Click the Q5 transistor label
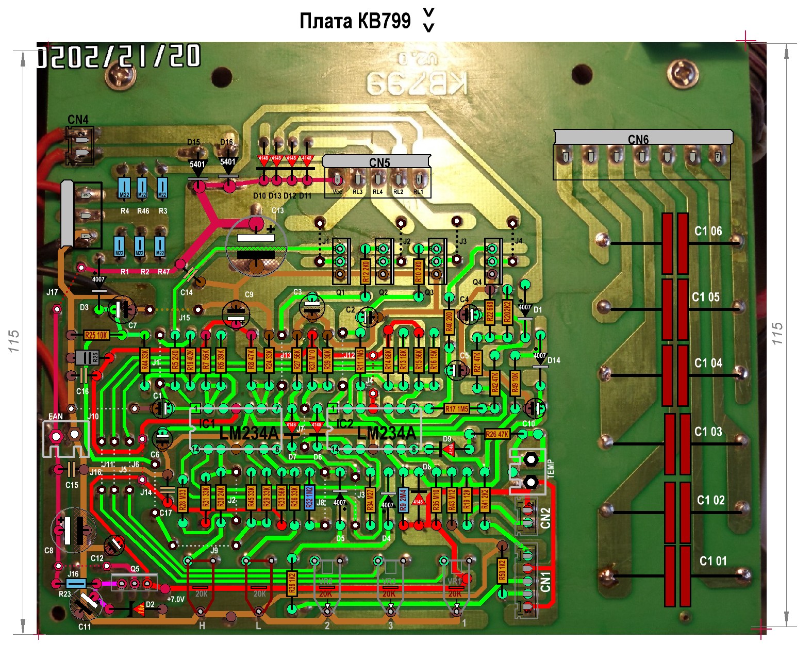812x660 pixels. [135, 569]
